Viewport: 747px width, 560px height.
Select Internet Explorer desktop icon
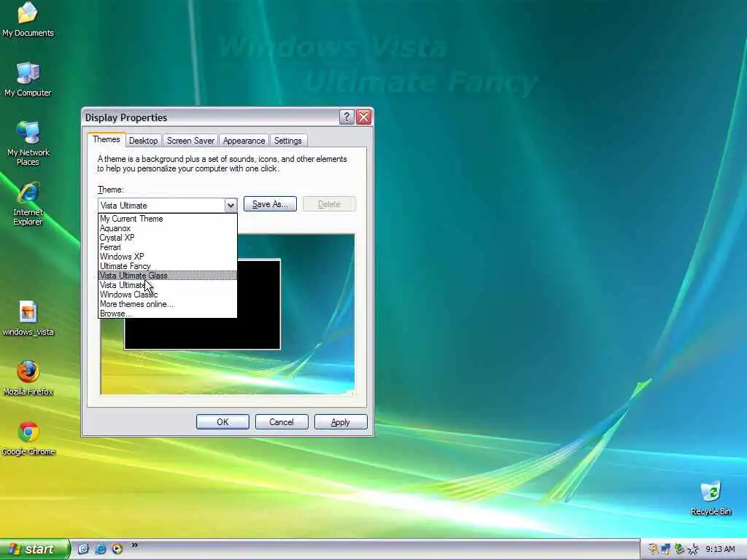click(x=28, y=203)
